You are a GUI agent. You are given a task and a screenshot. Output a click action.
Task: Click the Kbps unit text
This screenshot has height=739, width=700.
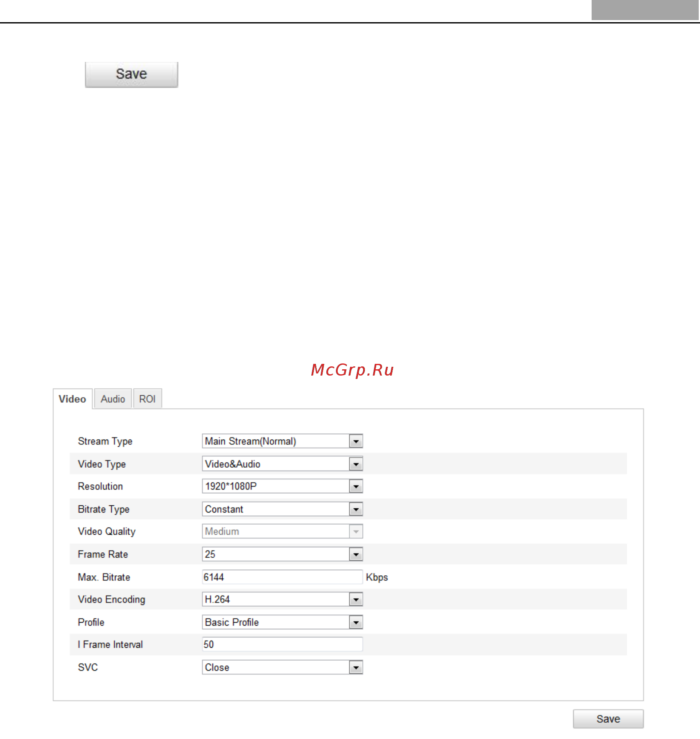pyautogui.click(x=377, y=577)
